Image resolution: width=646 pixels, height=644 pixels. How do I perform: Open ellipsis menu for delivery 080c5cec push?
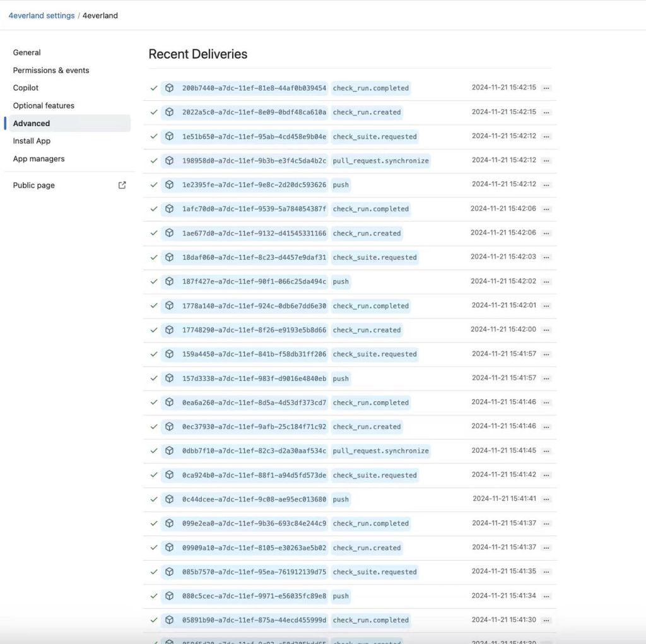[546, 596]
